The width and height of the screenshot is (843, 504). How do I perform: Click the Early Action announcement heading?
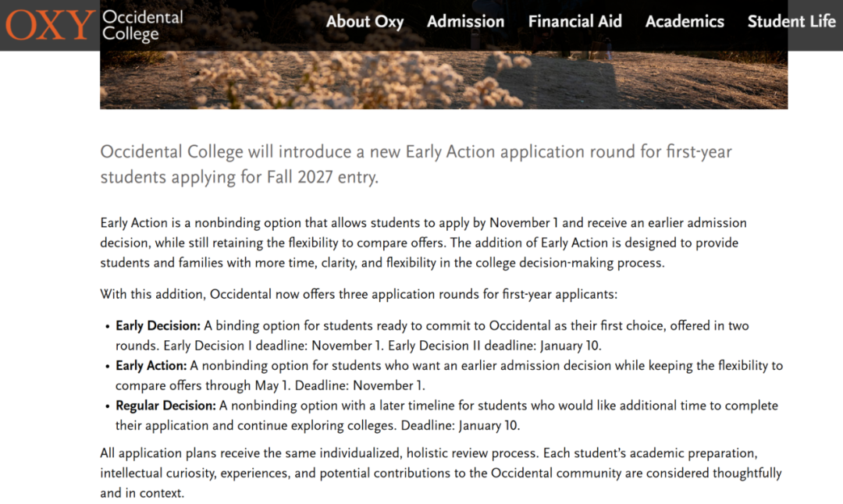(415, 164)
